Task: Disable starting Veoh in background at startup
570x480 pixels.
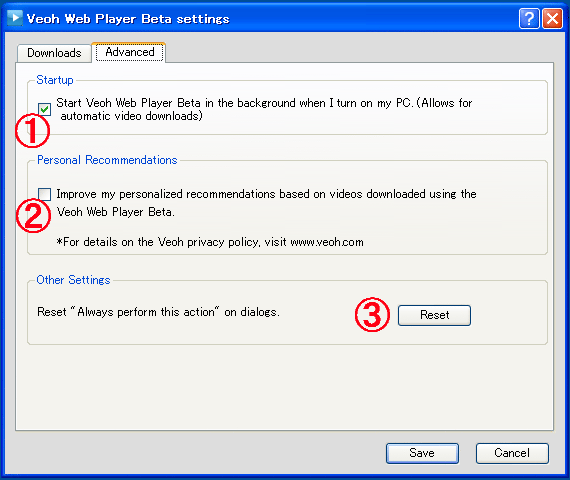Action: point(44,109)
